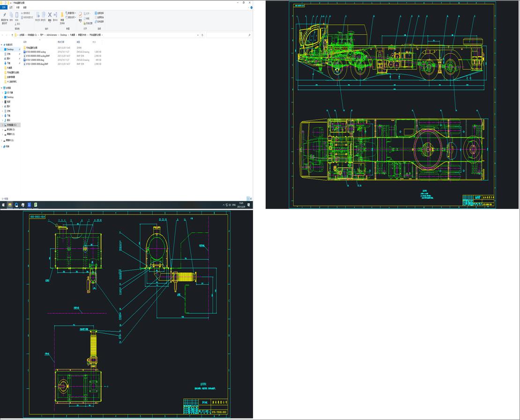Collapse the Quick Access tree section
Screen dimensions: 520x420
[x=2, y=45]
